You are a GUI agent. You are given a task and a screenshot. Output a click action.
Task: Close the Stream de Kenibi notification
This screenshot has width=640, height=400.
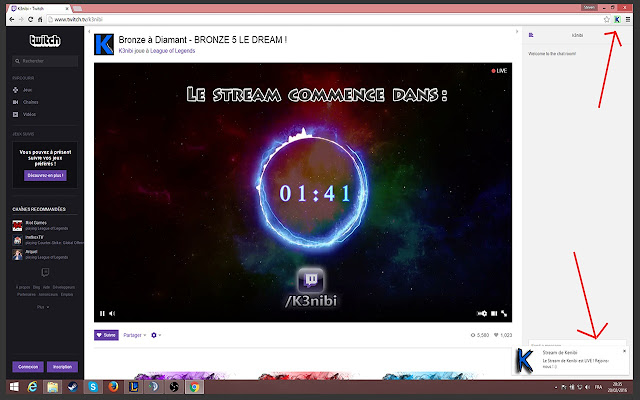pos(624,351)
